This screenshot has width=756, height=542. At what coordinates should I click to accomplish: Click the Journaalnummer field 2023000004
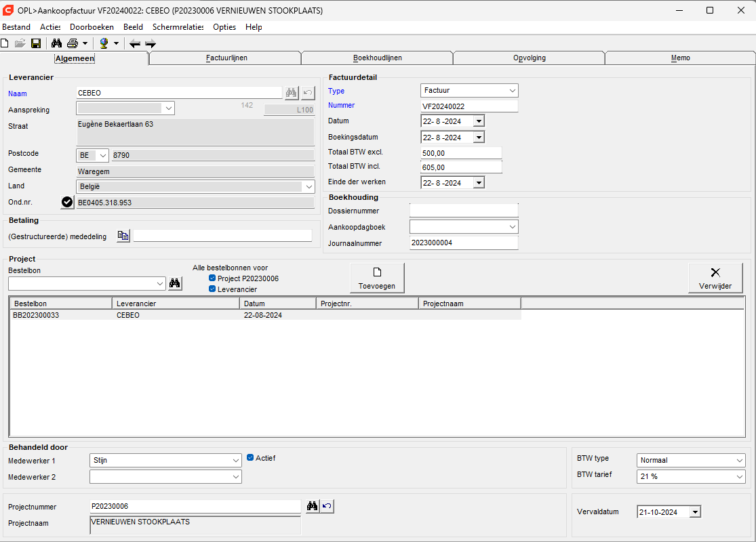(x=464, y=243)
